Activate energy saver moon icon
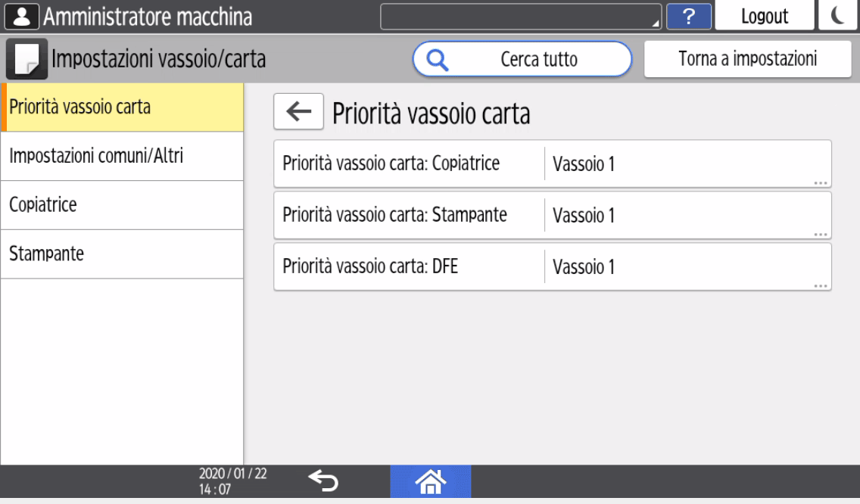 (837, 15)
